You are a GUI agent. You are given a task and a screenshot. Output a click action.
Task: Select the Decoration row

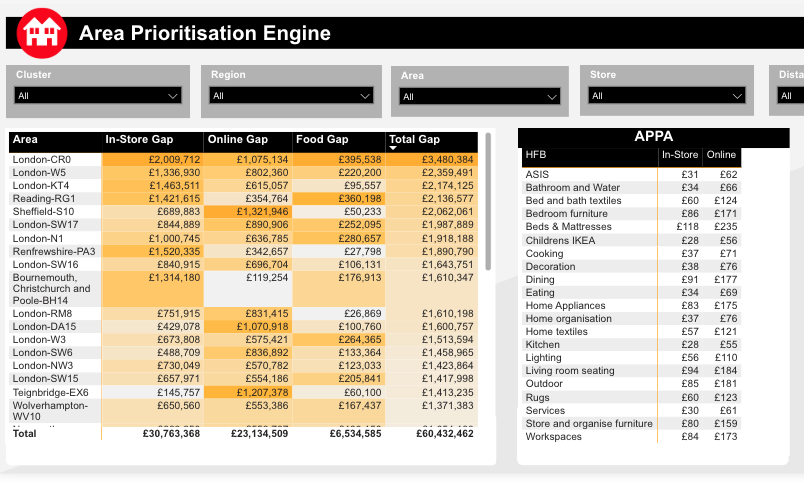(x=631, y=267)
